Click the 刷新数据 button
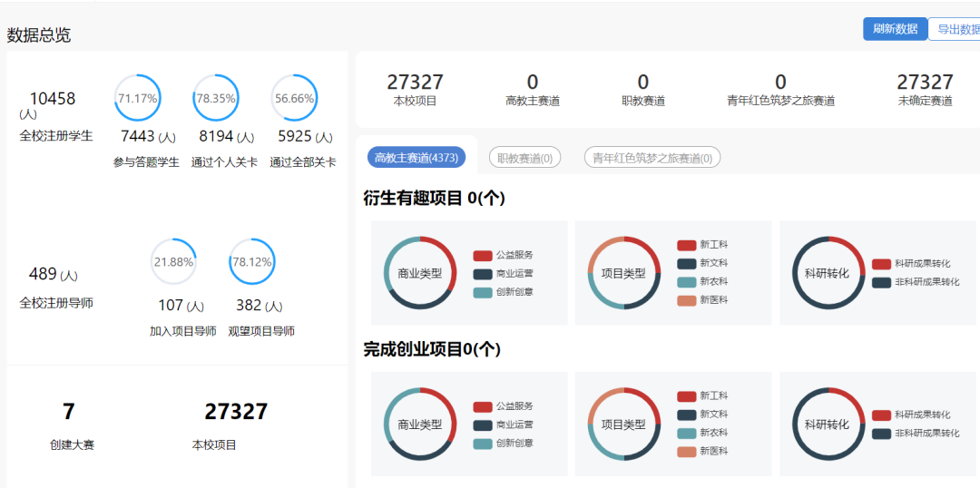 [895, 29]
